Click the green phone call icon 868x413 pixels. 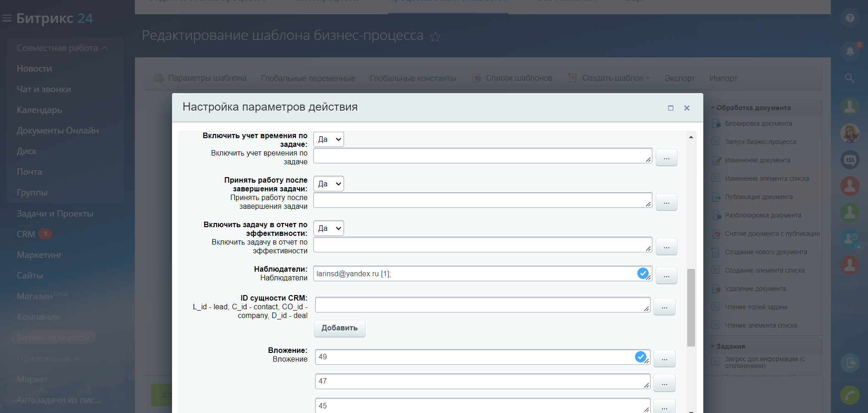[850, 395]
